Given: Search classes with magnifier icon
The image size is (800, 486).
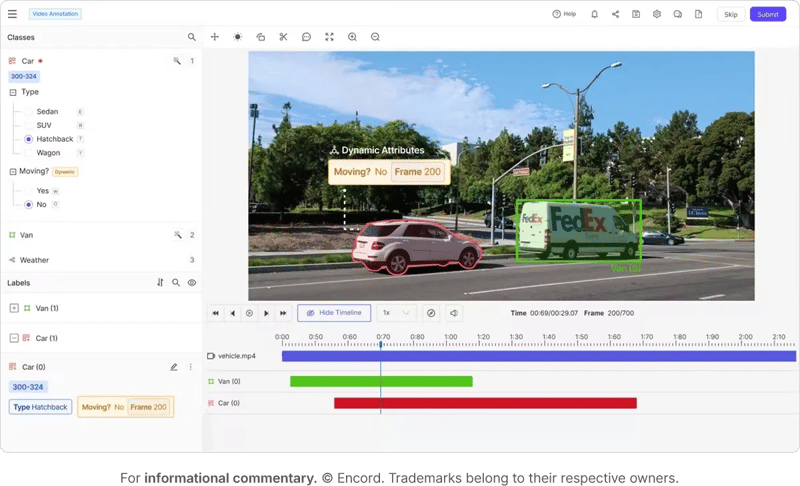Looking at the screenshot, I should [x=191, y=37].
